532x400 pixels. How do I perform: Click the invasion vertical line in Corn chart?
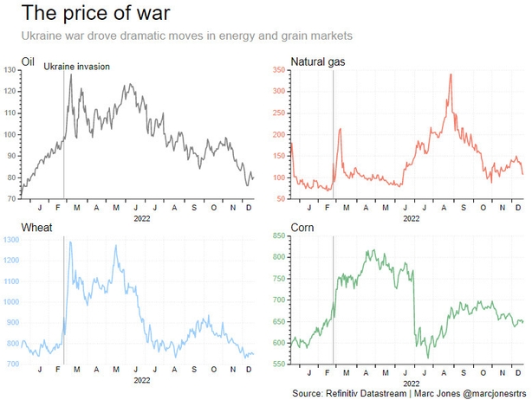tap(334, 300)
